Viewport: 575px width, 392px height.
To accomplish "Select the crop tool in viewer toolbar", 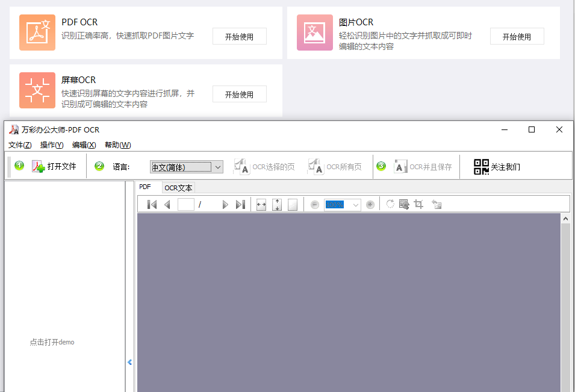I will [420, 204].
